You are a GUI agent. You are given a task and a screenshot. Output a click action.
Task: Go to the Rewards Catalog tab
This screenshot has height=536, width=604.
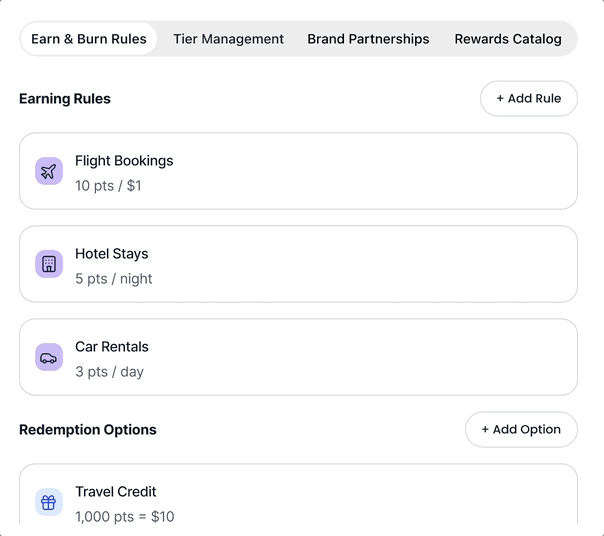pyautogui.click(x=508, y=39)
